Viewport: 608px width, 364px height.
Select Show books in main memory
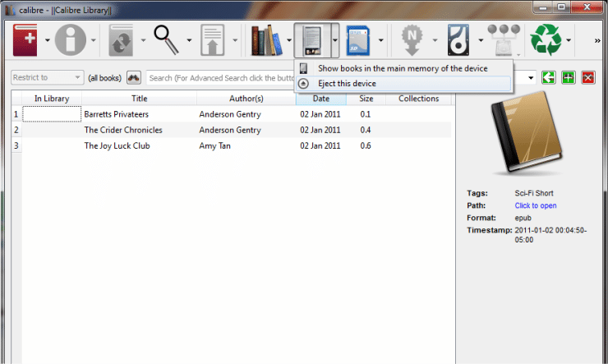[403, 69]
